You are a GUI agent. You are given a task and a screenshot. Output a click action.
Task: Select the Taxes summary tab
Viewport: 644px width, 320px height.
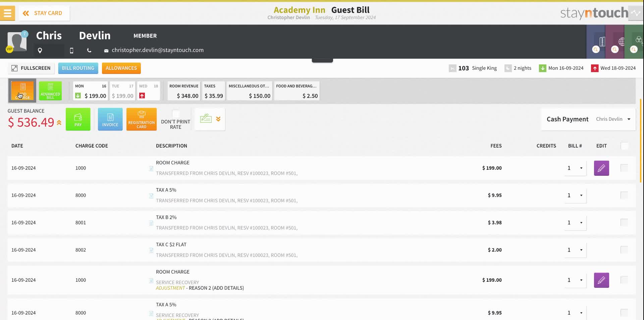(214, 91)
